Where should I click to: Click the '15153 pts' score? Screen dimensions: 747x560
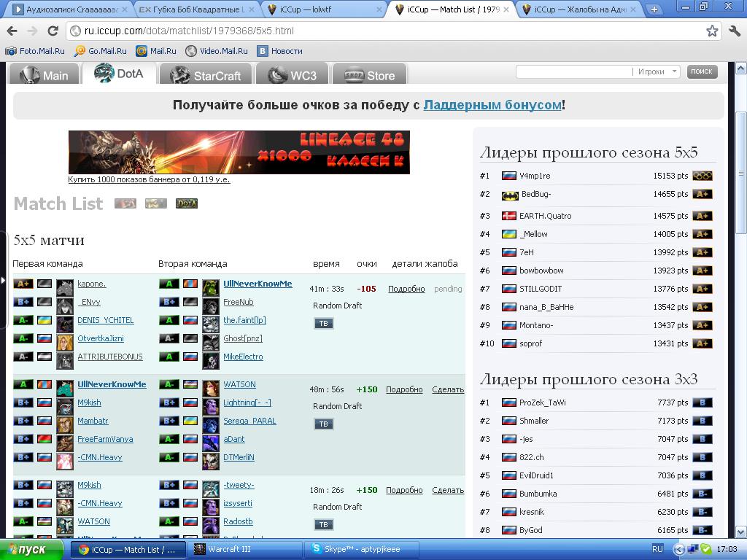click(x=670, y=176)
